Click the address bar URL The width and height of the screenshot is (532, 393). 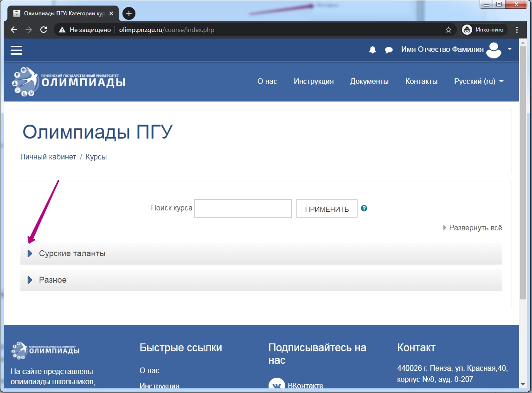tap(167, 30)
